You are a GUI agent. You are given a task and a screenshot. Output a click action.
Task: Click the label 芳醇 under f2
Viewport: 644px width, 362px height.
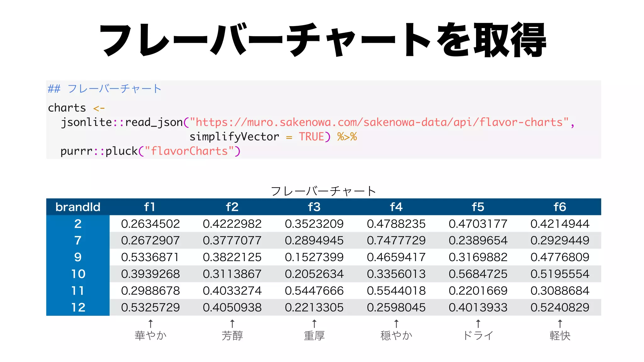[232, 336]
